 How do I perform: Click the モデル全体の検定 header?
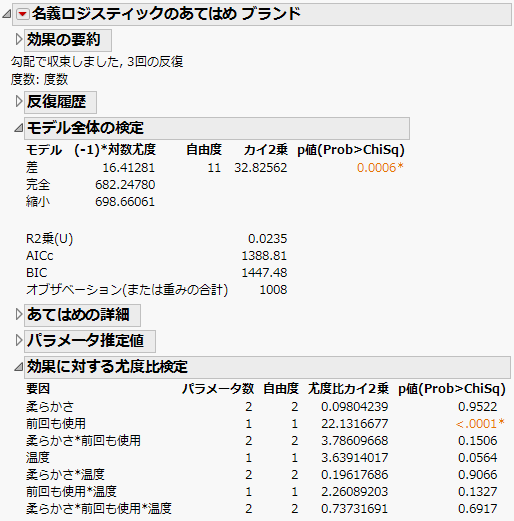pos(217,128)
